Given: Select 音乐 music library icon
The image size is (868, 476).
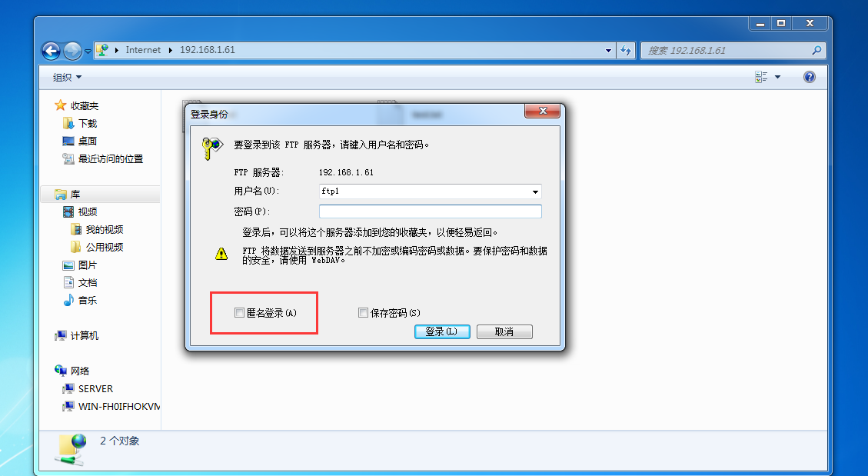Looking at the screenshot, I should coord(68,300).
